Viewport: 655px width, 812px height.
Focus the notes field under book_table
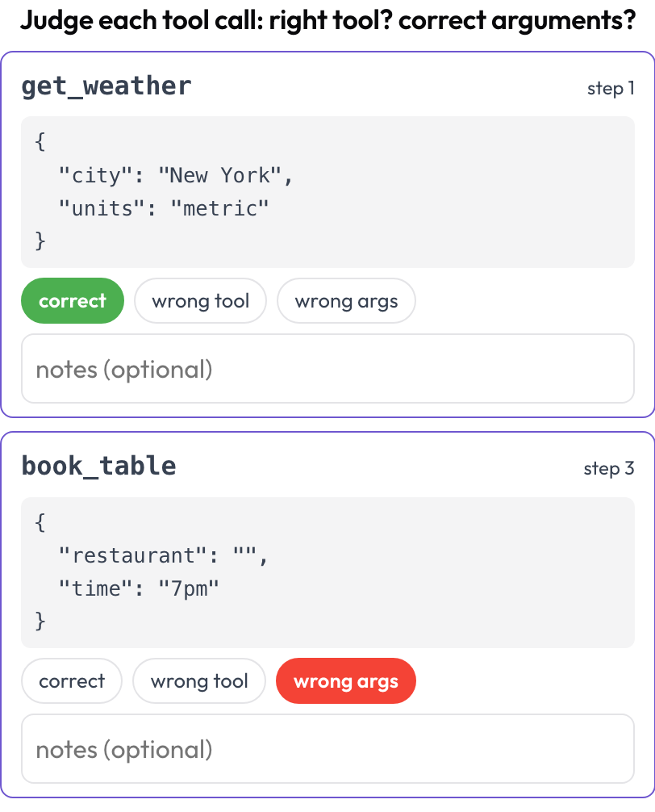coord(327,749)
